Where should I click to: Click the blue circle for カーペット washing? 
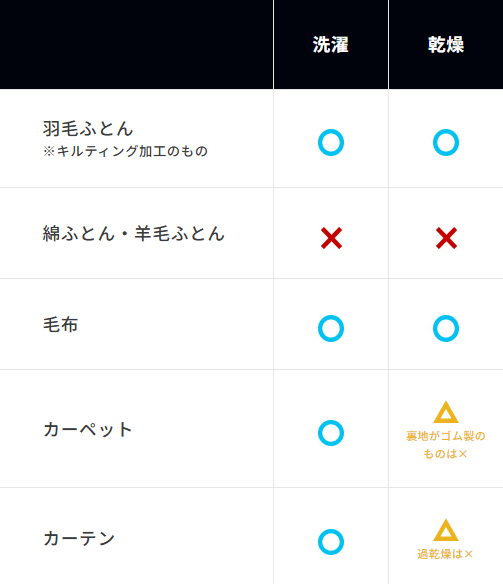[331, 433]
